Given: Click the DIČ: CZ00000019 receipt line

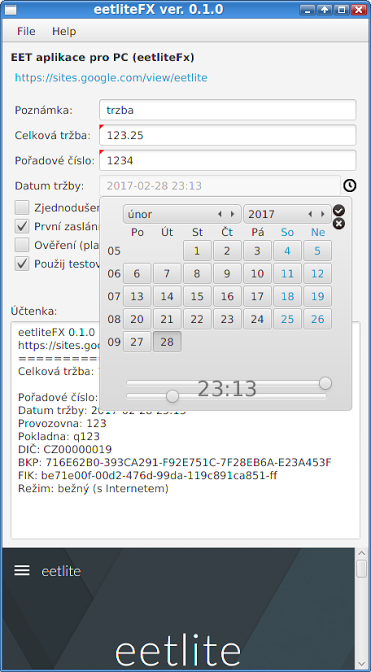Looking at the screenshot, I should [x=65, y=450].
